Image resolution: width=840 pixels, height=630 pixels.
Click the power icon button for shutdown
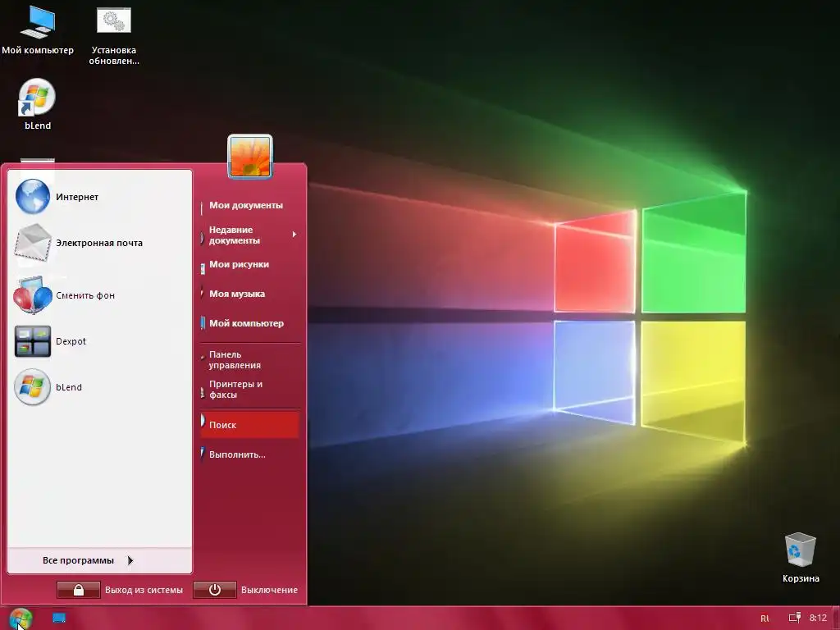pyautogui.click(x=215, y=590)
